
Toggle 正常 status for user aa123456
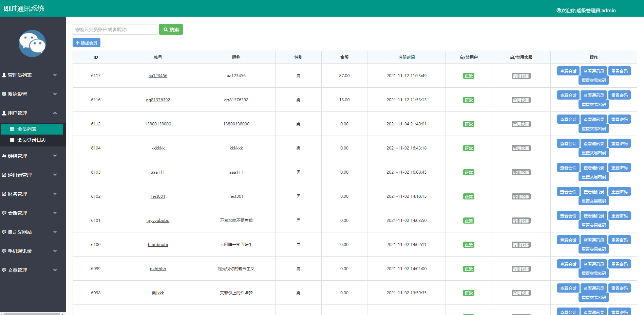469,76
